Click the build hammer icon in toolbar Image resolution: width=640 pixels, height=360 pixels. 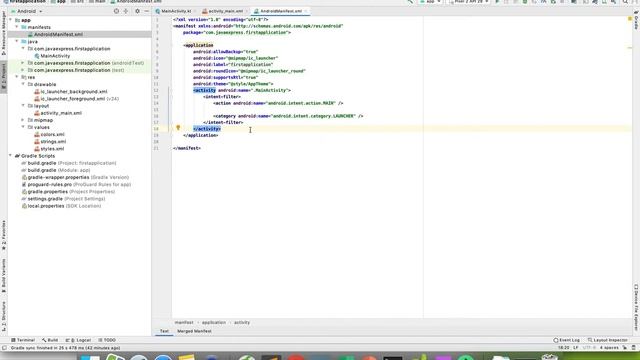coord(410,2)
